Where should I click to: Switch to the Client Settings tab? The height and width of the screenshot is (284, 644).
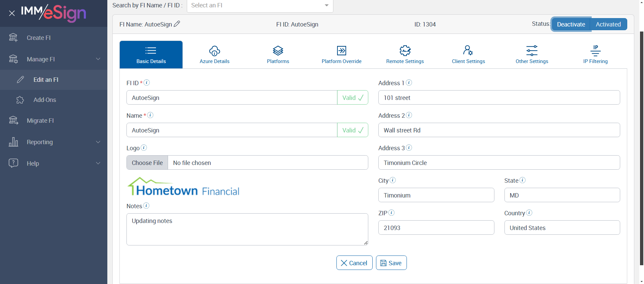pos(468,55)
